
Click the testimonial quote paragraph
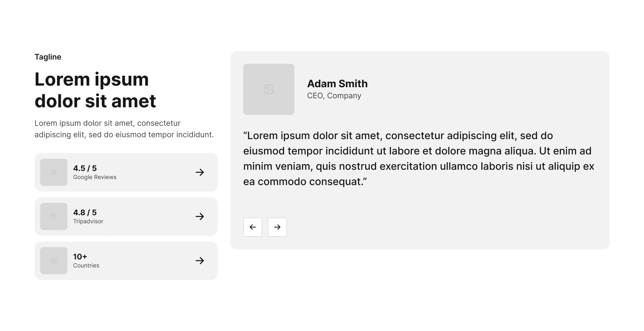pos(419,159)
